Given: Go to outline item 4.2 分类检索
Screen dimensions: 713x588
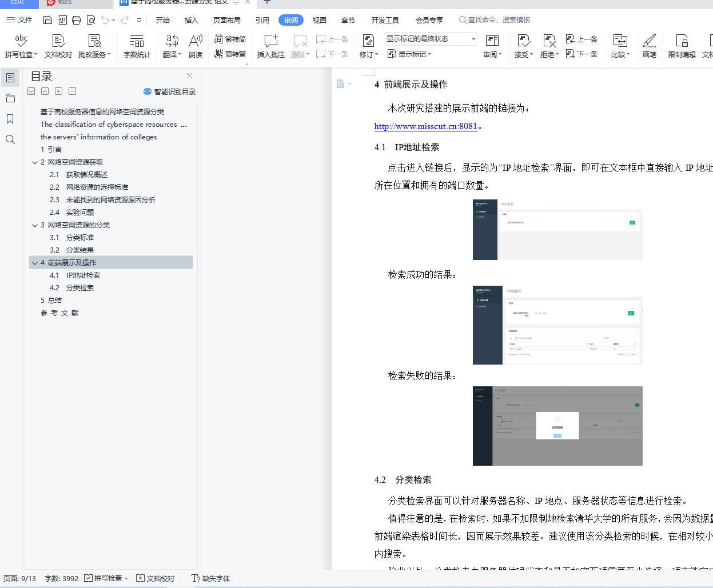Looking at the screenshot, I should 71,288.
